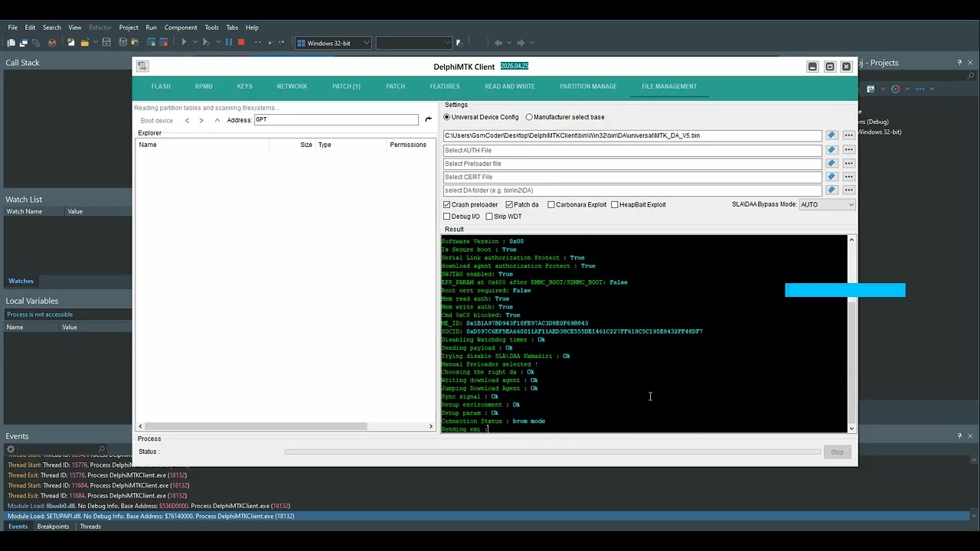
Task: Select Universal Device Config radio button
Action: pyautogui.click(x=446, y=117)
